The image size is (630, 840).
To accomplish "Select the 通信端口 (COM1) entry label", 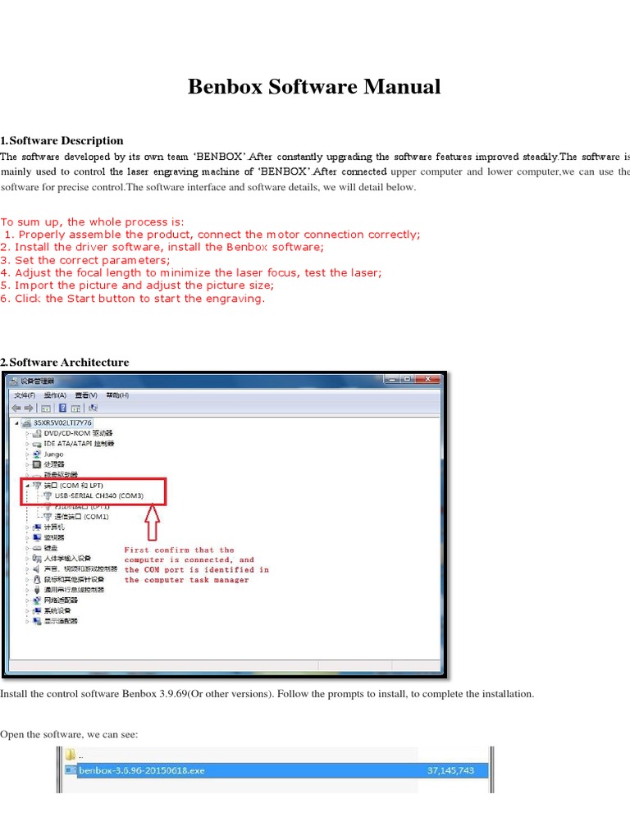I will [81, 517].
